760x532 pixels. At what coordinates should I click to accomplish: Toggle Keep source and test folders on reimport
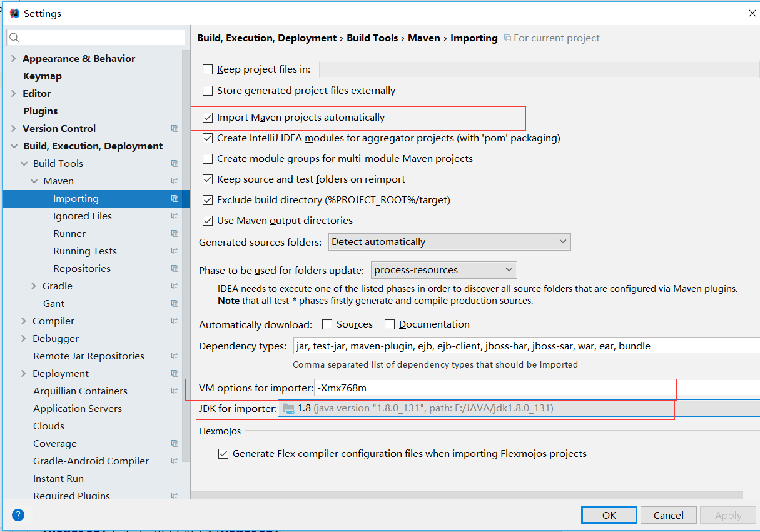(x=208, y=179)
